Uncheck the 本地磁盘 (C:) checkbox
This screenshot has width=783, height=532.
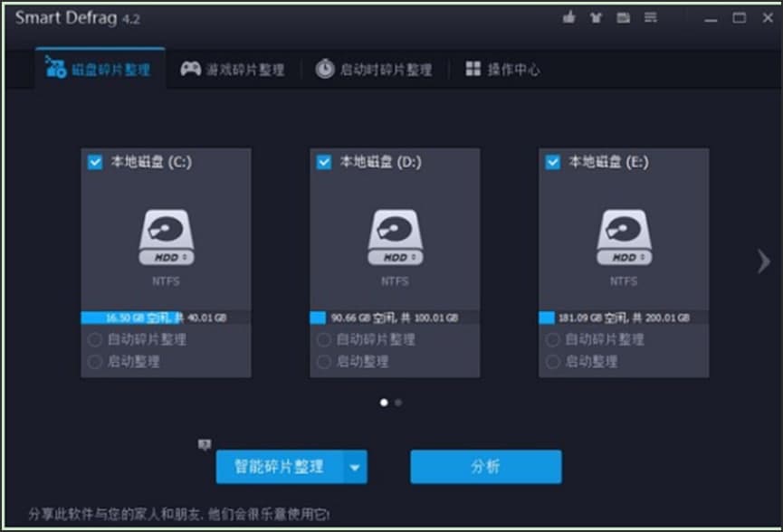pyautogui.click(x=95, y=162)
